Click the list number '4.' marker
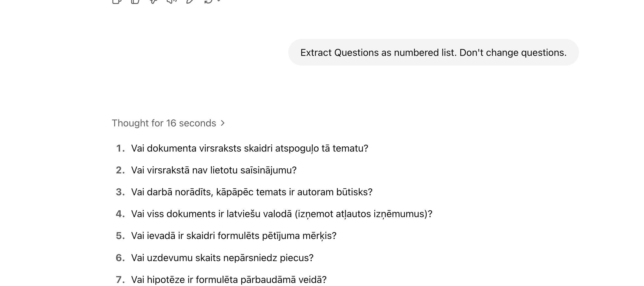Viewport: 644px width, 286px height. (120, 214)
